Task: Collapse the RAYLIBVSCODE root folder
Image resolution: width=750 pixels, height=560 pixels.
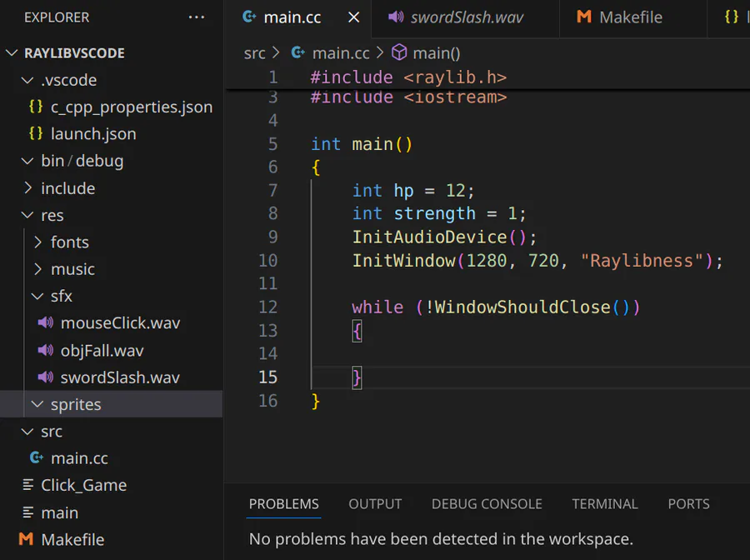Action: (x=12, y=53)
